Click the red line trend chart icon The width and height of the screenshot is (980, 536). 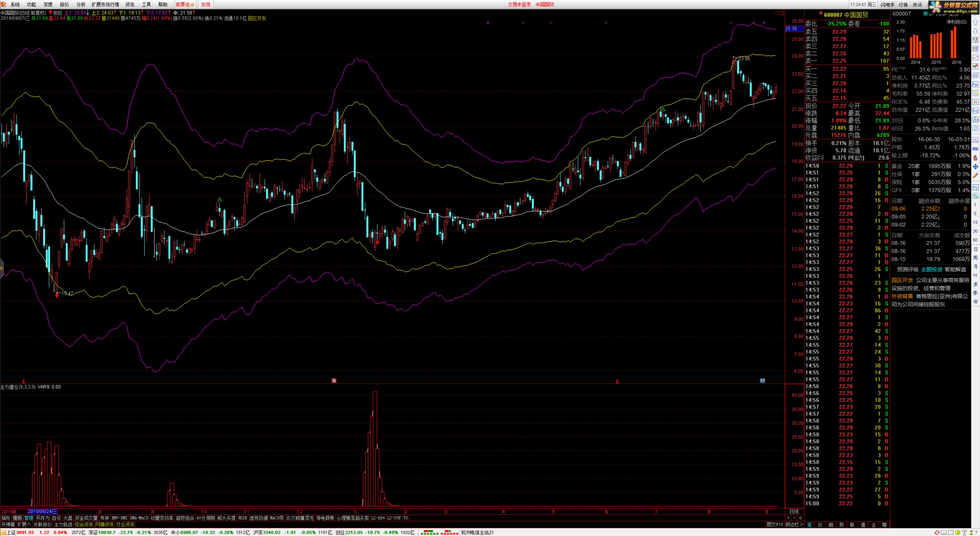[975, 57]
